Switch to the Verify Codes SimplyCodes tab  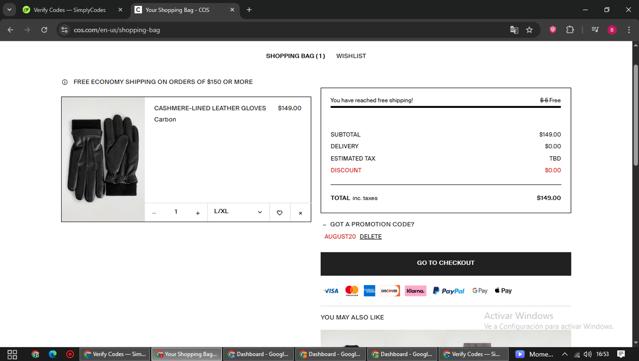(x=69, y=10)
